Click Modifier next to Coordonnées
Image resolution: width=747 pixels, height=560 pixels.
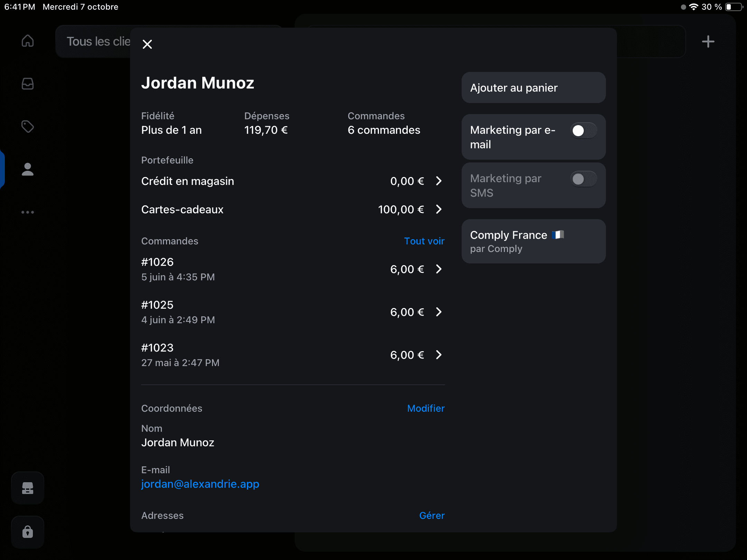click(x=426, y=408)
